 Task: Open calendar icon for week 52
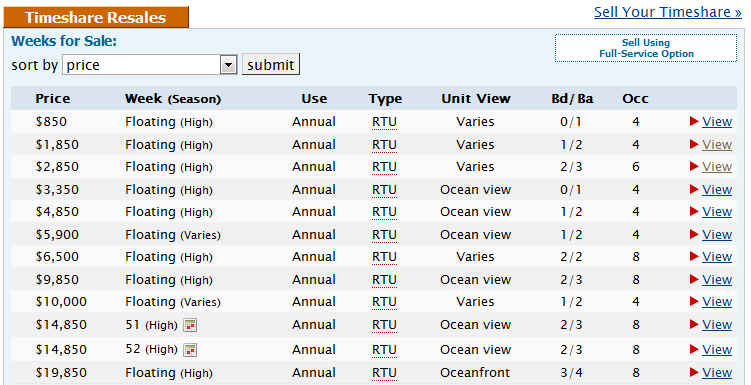tap(190, 350)
